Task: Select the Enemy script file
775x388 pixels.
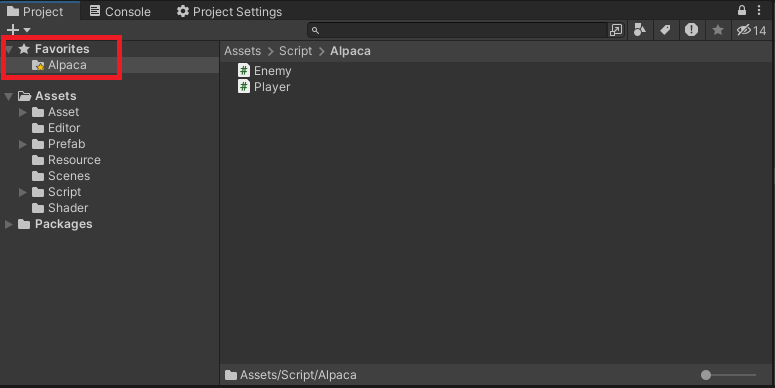Action: (264, 71)
